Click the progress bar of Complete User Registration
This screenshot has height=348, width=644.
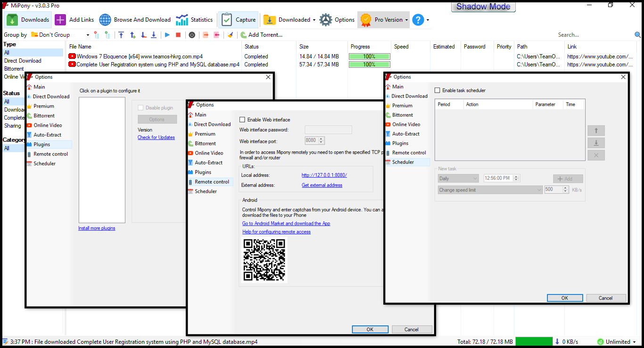pyautogui.click(x=369, y=65)
